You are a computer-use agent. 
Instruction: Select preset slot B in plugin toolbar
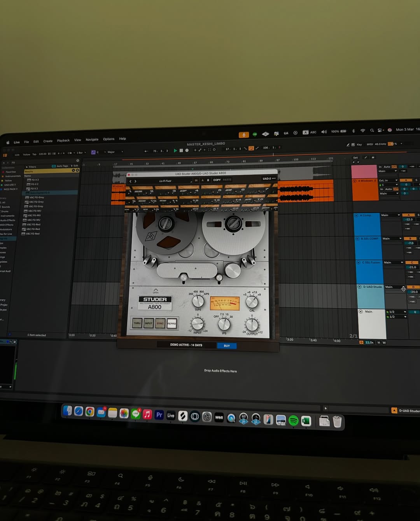pos(208,180)
